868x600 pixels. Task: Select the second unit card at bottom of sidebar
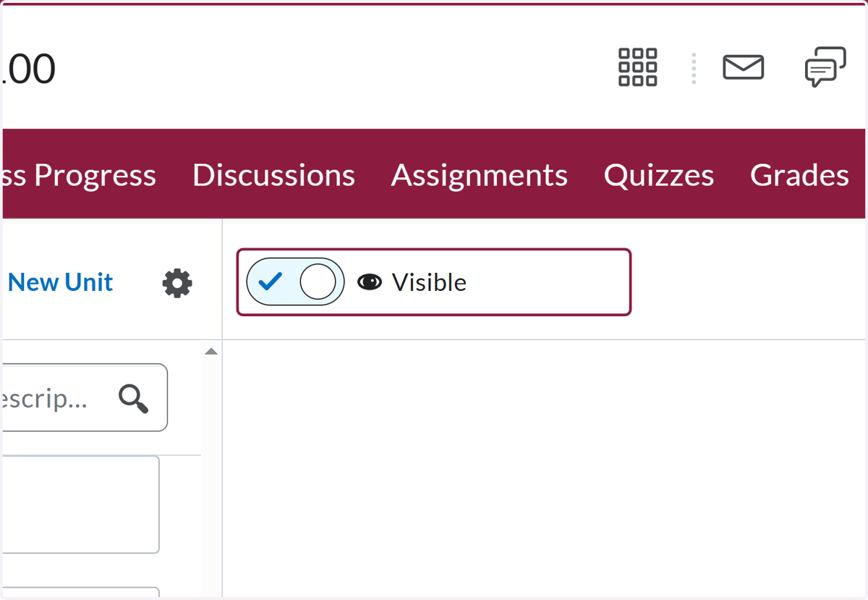pyautogui.click(x=80, y=593)
